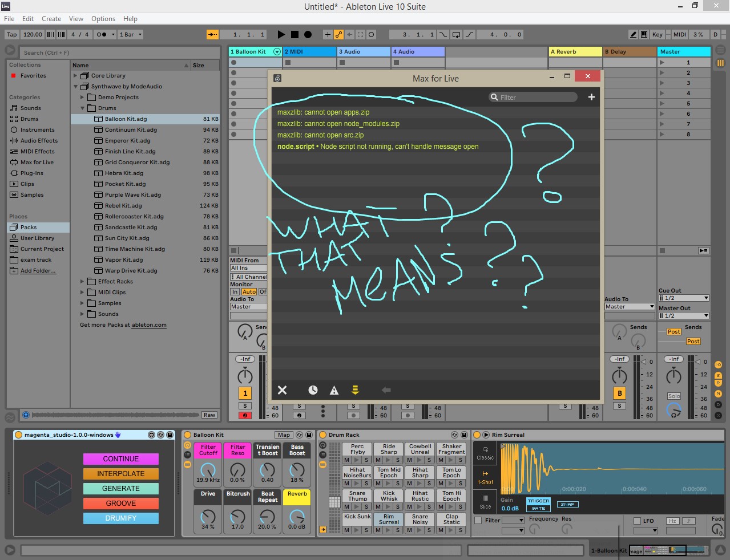This screenshot has height=560, width=730.
Task: Expand the MIDI Clips folder
Action: tap(82, 292)
